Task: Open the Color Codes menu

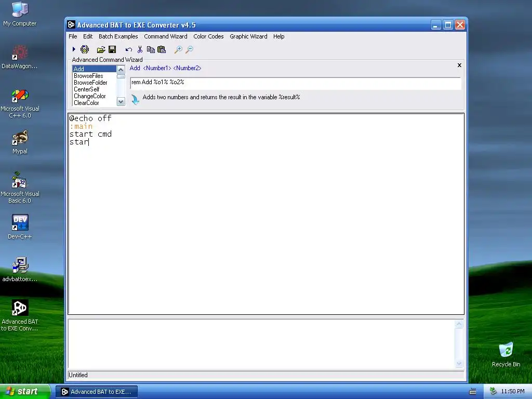Action: (x=208, y=36)
